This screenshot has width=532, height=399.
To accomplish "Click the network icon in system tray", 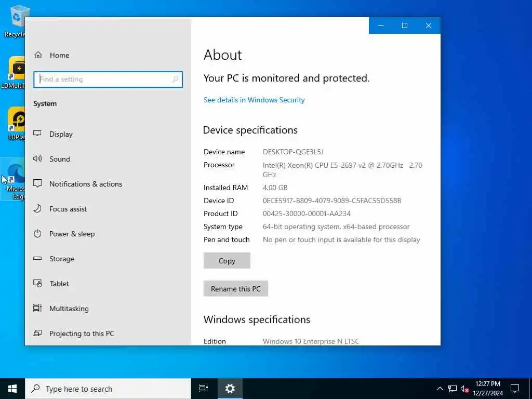I will pyautogui.click(x=453, y=389).
